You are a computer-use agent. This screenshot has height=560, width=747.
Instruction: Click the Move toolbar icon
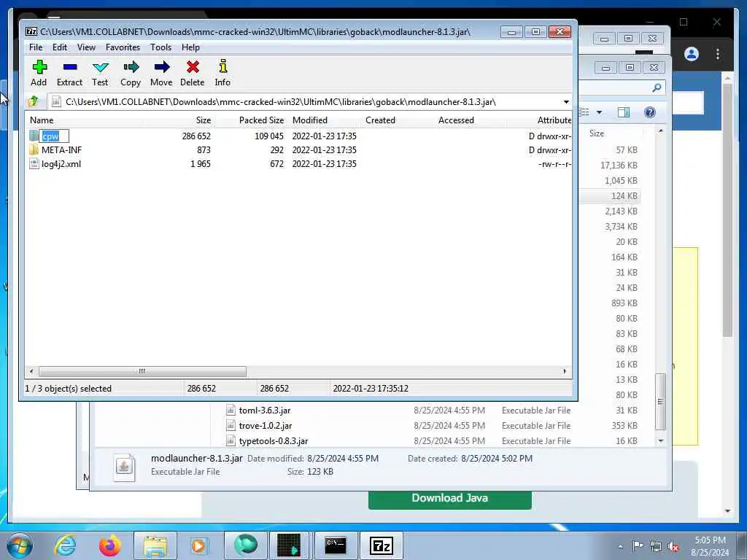[161, 73]
